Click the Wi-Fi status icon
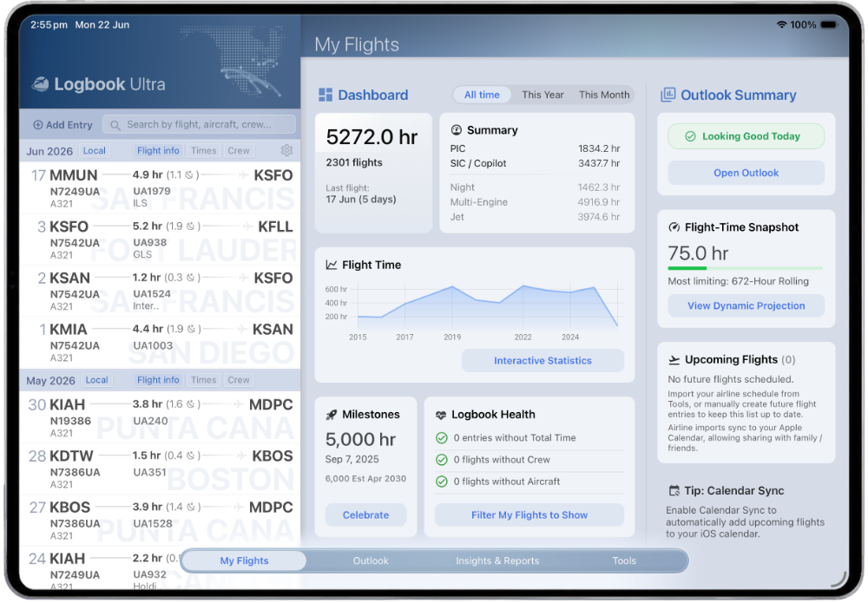868x603 pixels. (x=781, y=24)
